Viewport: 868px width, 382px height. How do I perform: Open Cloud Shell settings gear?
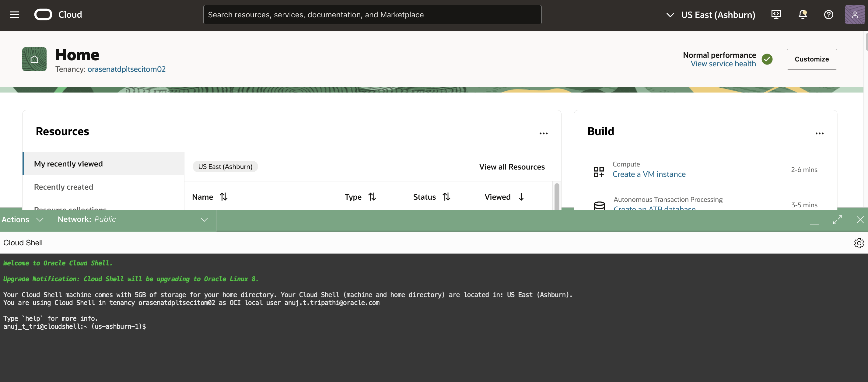[859, 243]
